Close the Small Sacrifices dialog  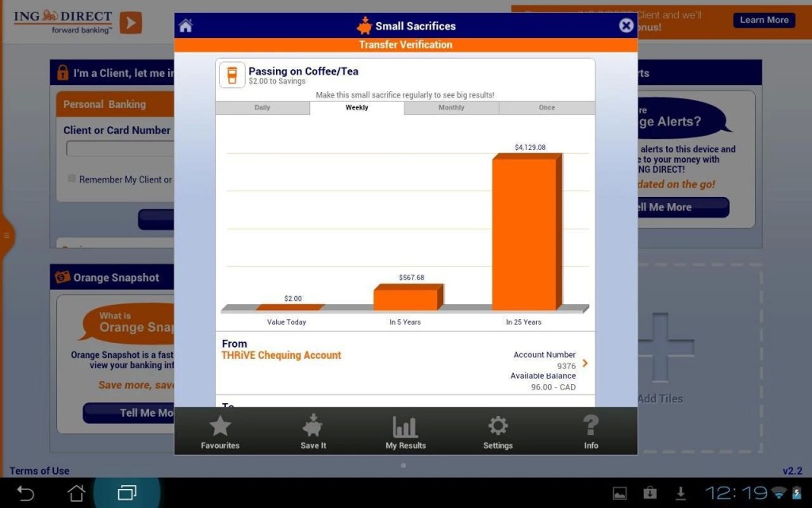[626, 25]
